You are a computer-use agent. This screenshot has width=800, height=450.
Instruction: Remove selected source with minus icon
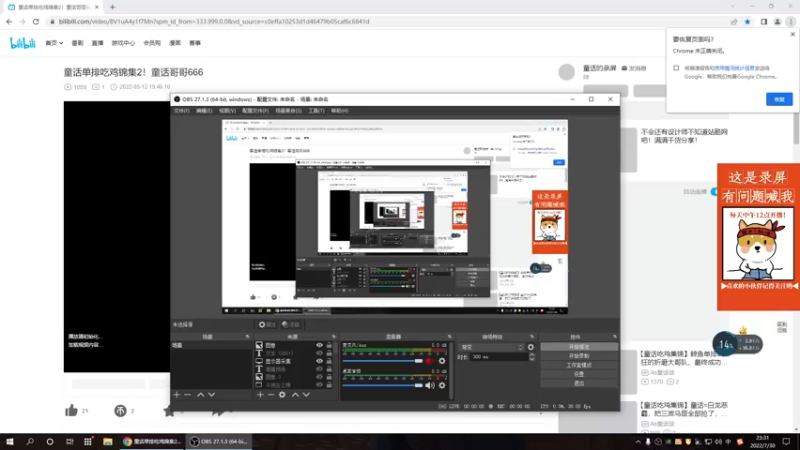point(271,394)
